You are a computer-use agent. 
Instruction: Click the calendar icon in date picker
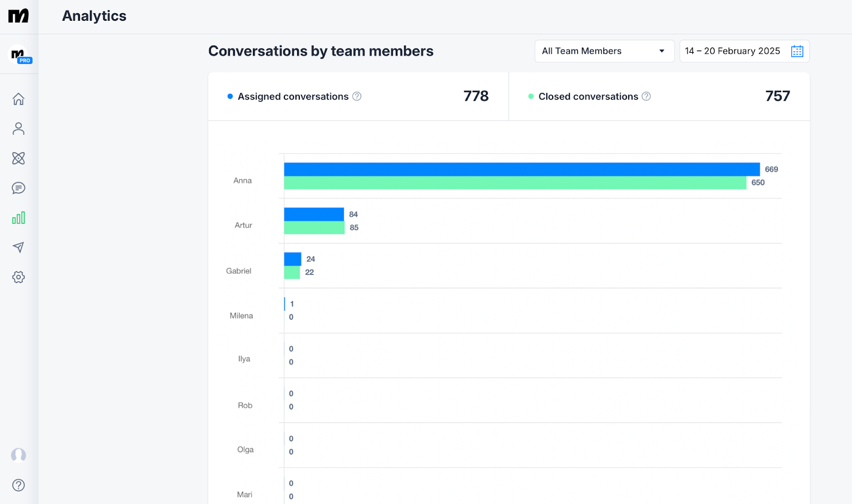point(797,51)
